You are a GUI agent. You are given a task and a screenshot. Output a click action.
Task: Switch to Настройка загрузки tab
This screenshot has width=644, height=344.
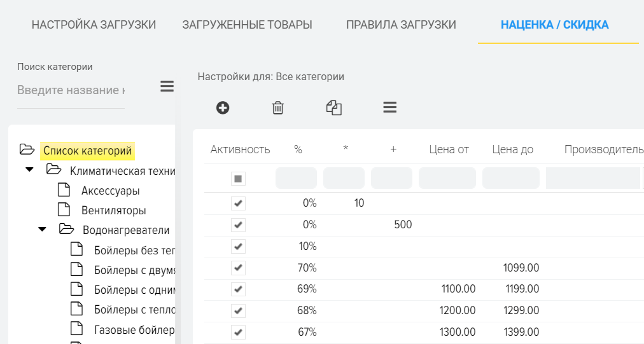pyautogui.click(x=94, y=25)
